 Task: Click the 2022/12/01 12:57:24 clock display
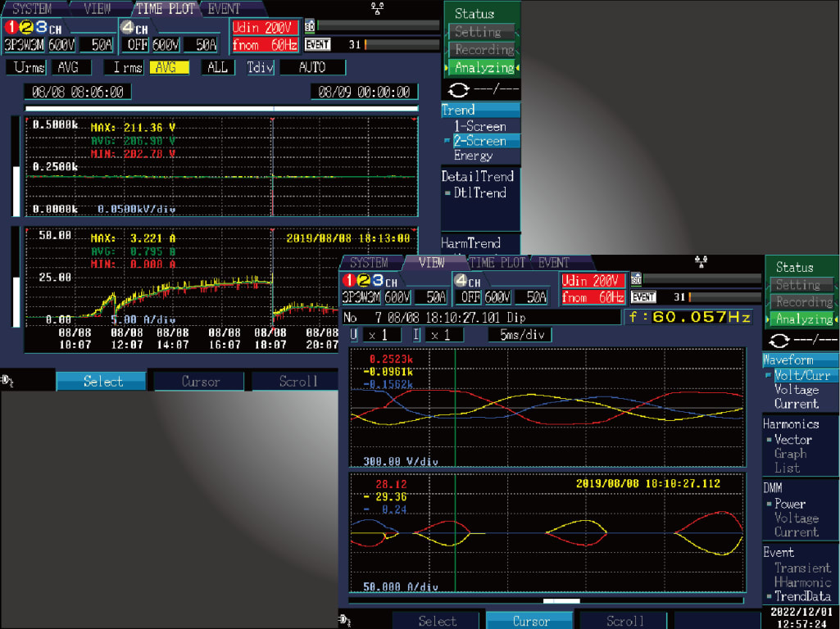pyautogui.click(x=801, y=618)
